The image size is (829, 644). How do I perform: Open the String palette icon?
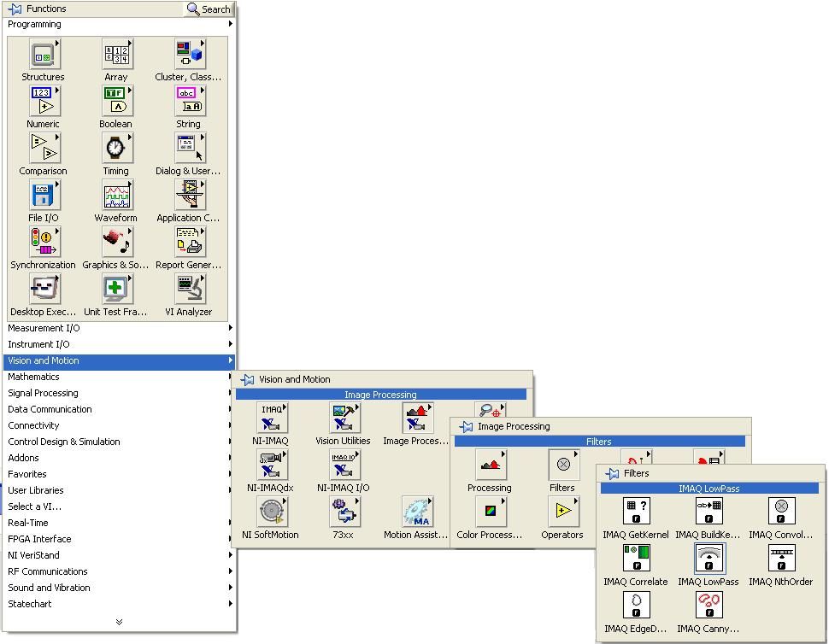pyautogui.click(x=189, y=101)
